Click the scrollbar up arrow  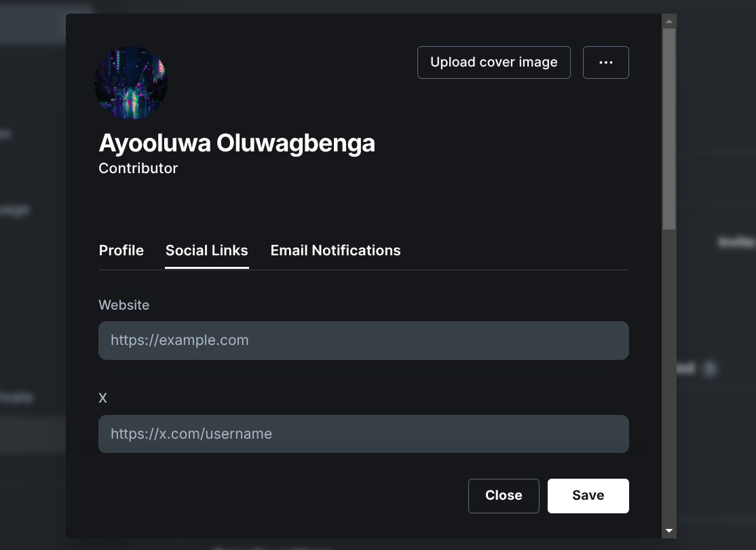coord(668,21)
